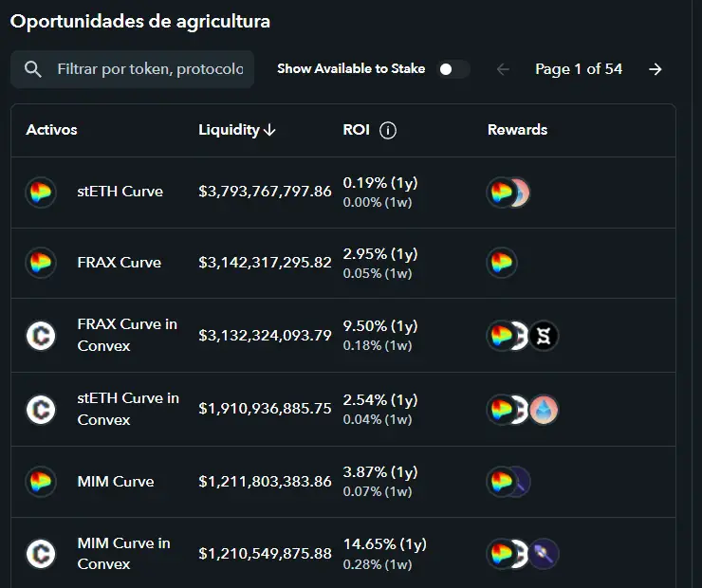This screenshot has height=588, width=702.
Task: Click the ROI info circle icon
Action: click(387, 131)
